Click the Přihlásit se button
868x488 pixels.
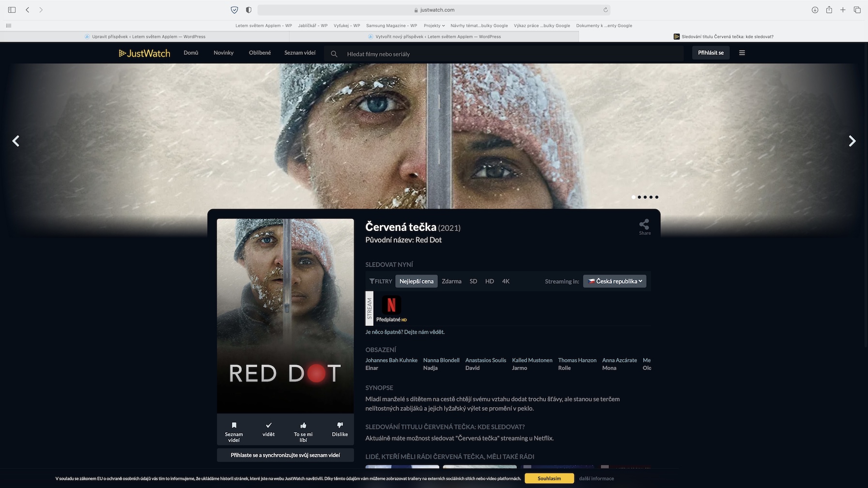point(711,53)
